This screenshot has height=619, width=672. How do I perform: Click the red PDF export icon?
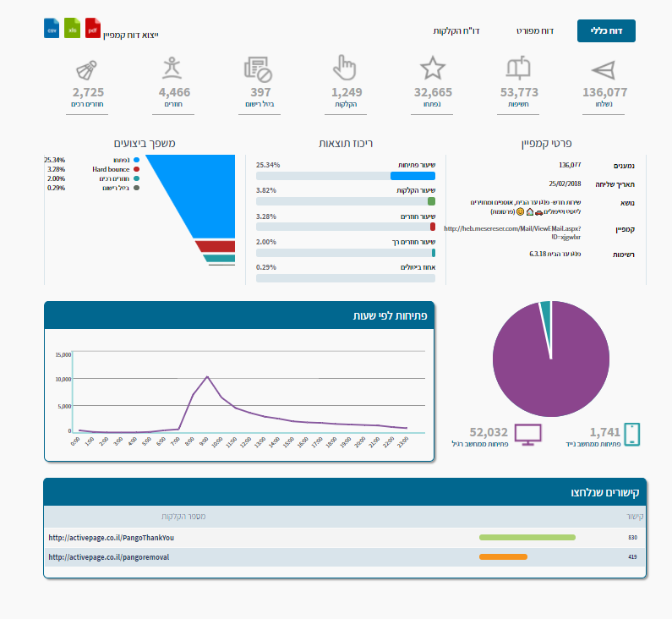pyautogui.click(x=93, y=28)
